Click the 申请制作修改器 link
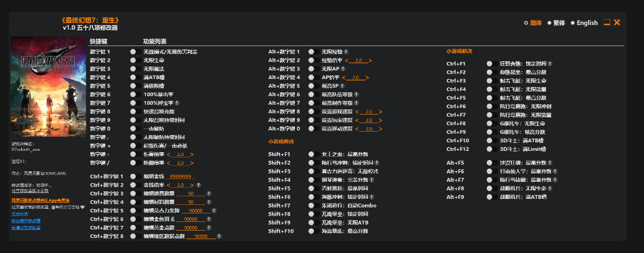Image resolution: width=644 pixels, height=253 pixels. coord(26,221)
